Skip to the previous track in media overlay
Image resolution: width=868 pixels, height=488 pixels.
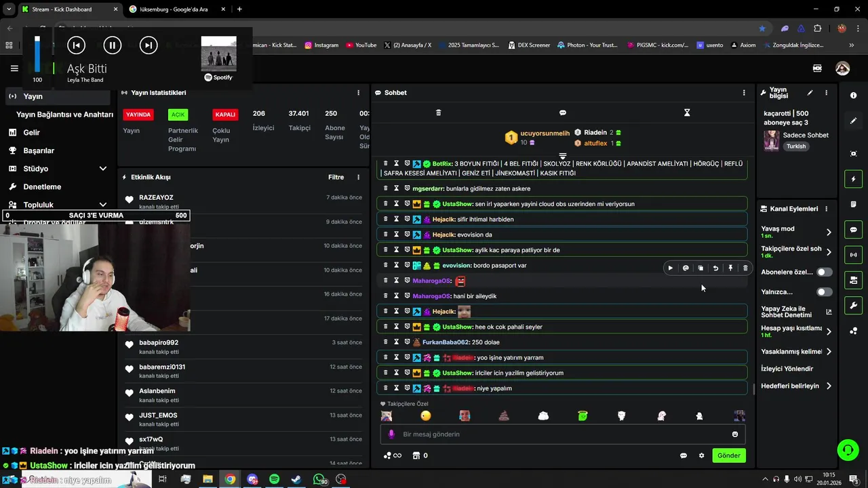pos(76,45)
